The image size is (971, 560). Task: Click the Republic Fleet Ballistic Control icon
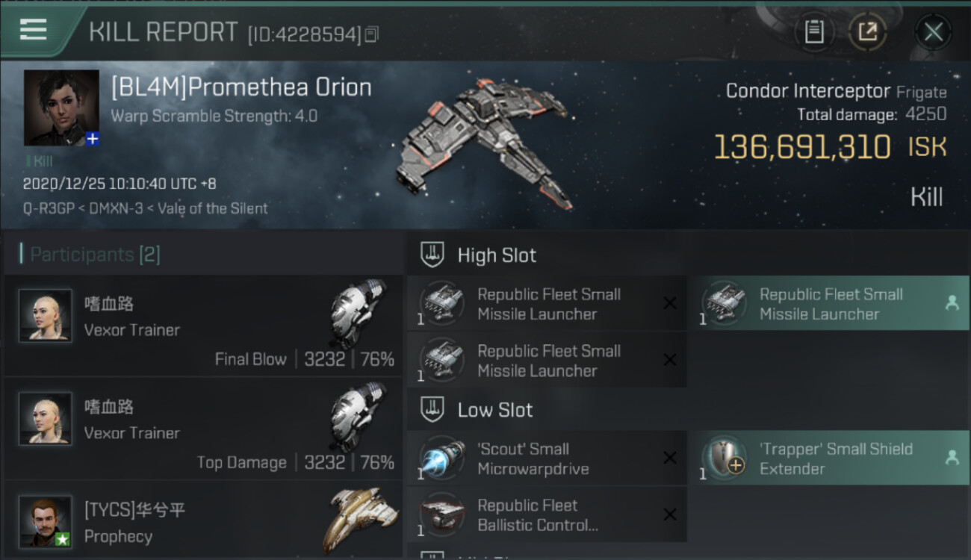(x=441, y=515)
